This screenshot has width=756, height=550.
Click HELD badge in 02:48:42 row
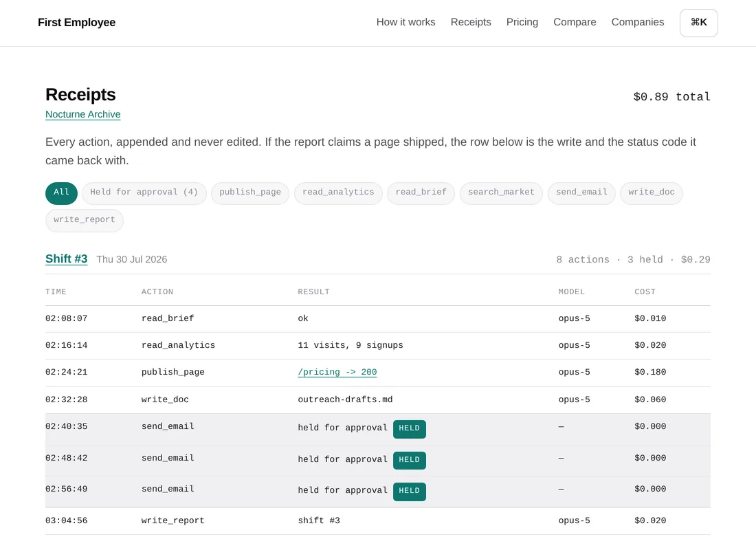tap(410, 460)
